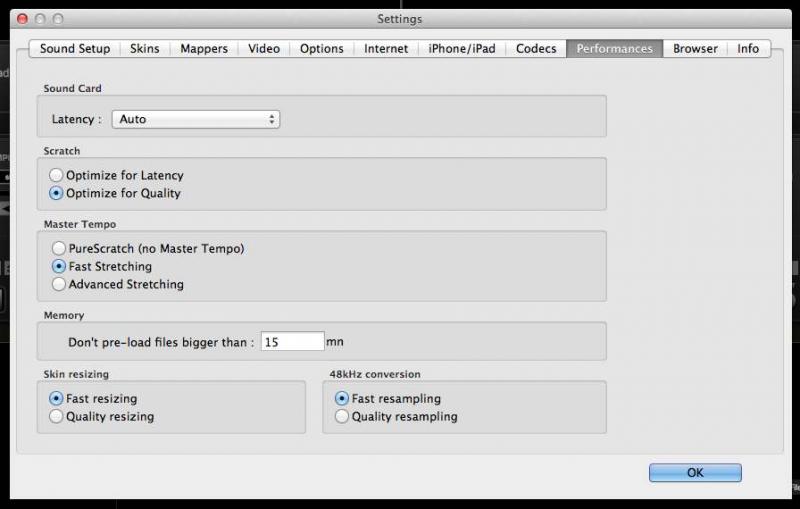Viewport: 800px width, 509px height.
Task: Open the Video tab
Action: click(x=264, y=49)
